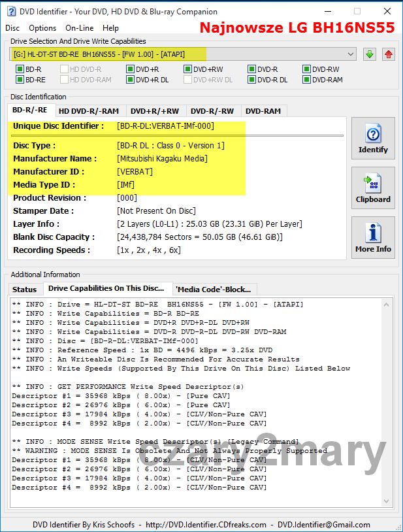
Task: Click the log scrollbar up arrow
Action: pos(386,305)
